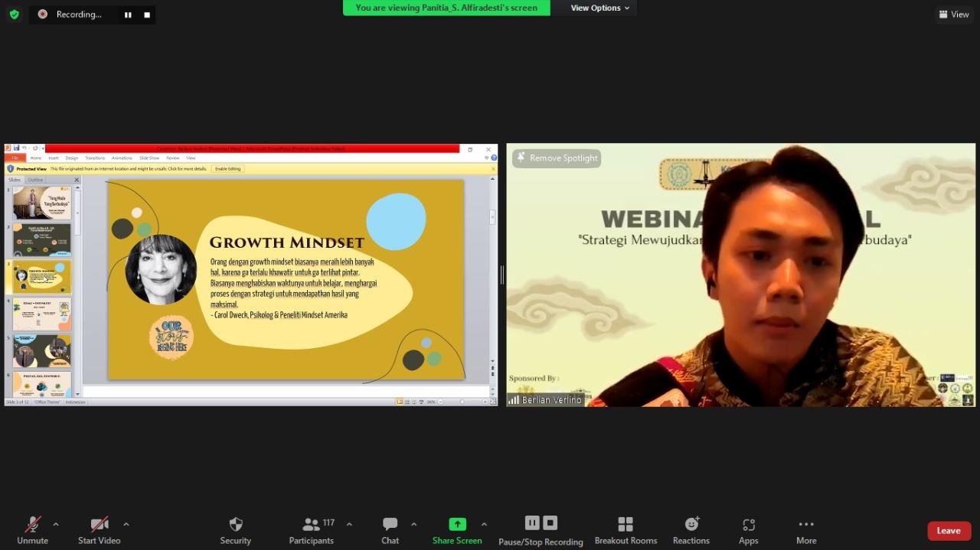Screen dimensions: 980x550
Task: Open the Chat panel
Action: coord(390,525)
